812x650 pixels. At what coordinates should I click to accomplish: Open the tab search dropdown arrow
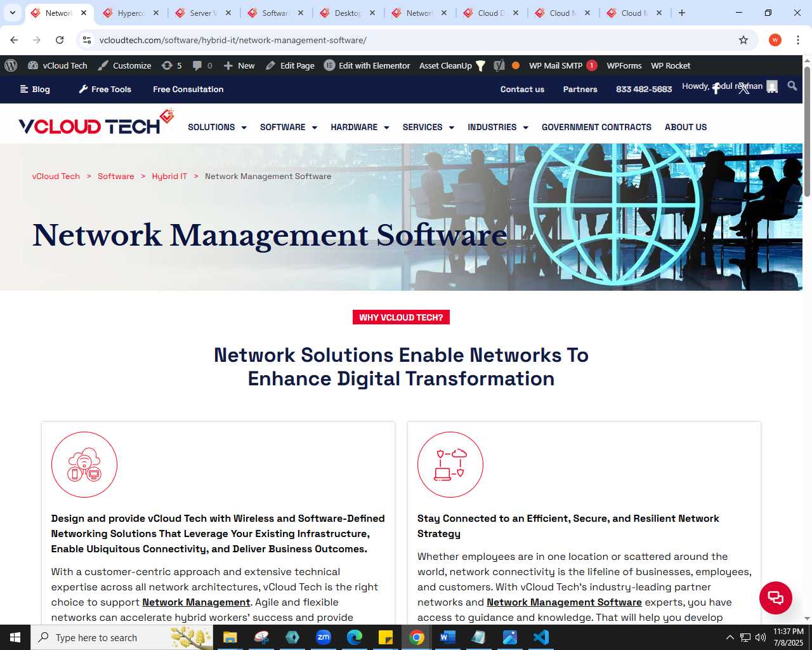pyautogui.click(x=12, y=13)
